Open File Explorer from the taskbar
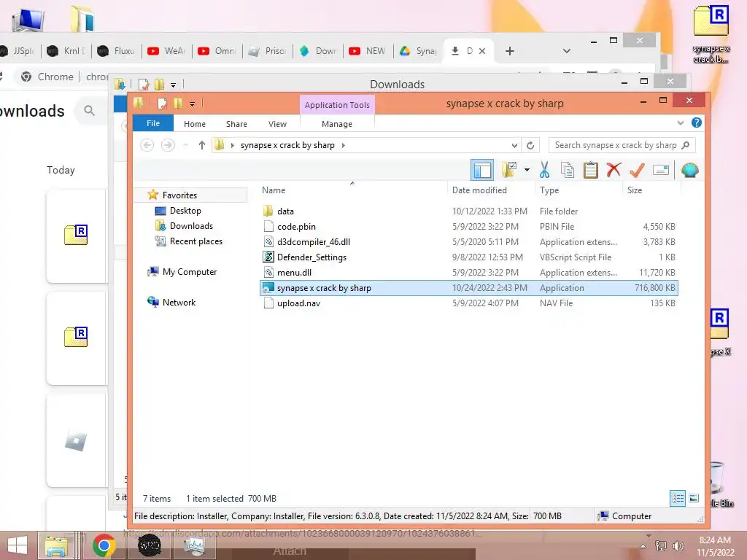This screenshot has width=747, height=560. pos(56,545)
